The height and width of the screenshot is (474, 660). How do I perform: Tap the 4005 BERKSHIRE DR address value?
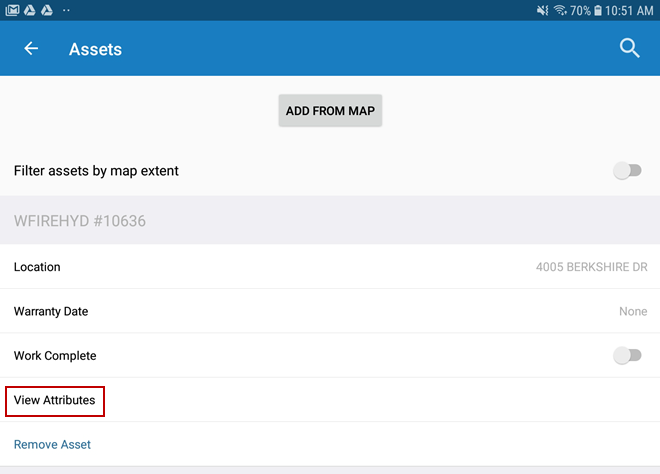[x=591, y=267]
